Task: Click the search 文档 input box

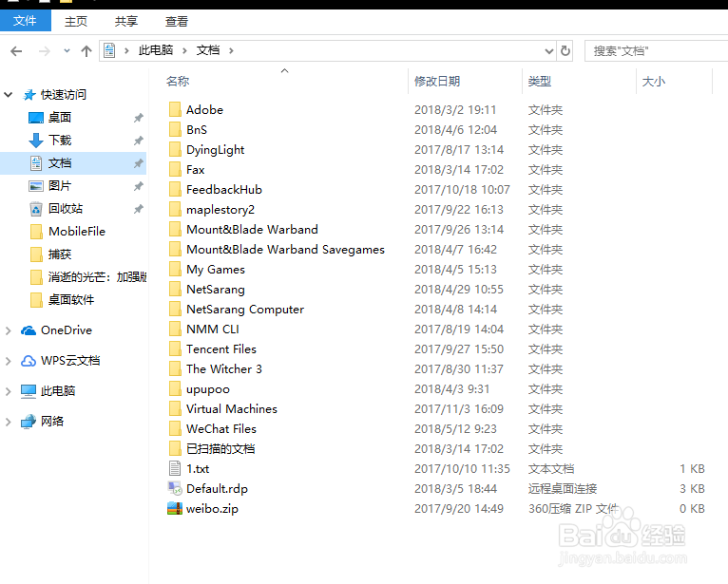Action: click(x=656, y=51)
